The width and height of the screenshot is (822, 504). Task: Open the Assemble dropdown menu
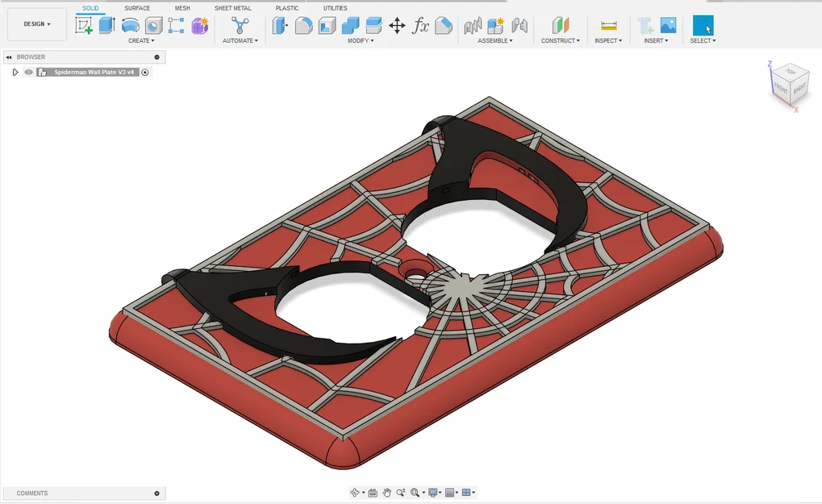coord(494,40)
